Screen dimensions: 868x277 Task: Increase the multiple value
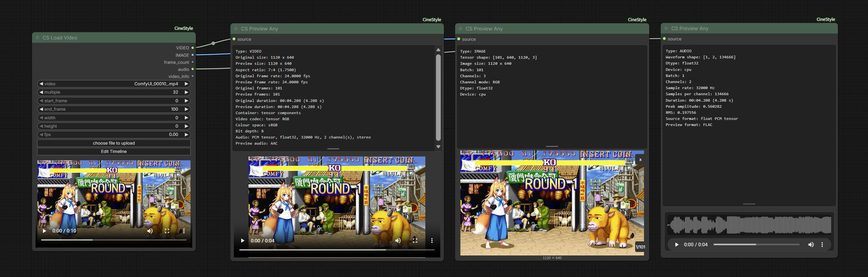[186, 92]
